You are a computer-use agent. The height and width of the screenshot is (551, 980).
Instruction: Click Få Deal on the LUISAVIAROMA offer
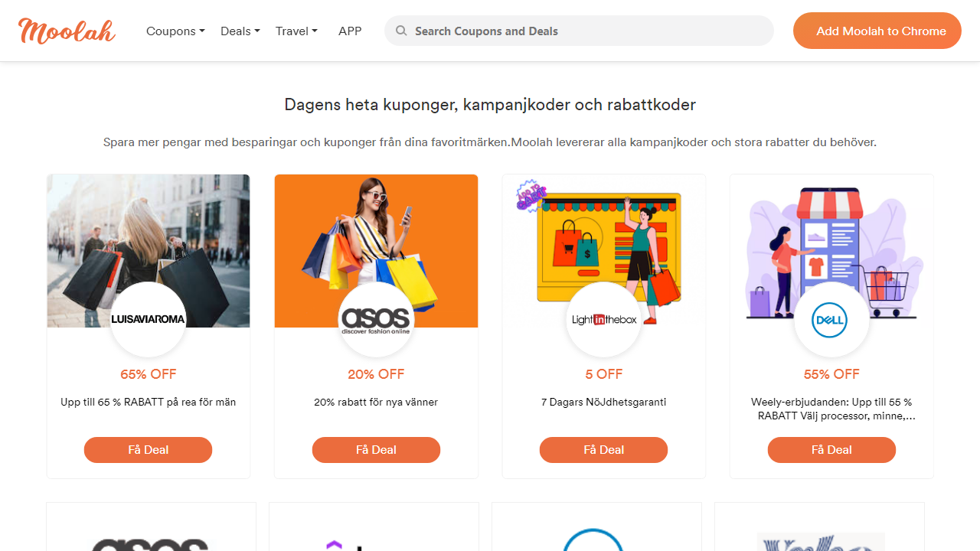(x=148, y=450)
